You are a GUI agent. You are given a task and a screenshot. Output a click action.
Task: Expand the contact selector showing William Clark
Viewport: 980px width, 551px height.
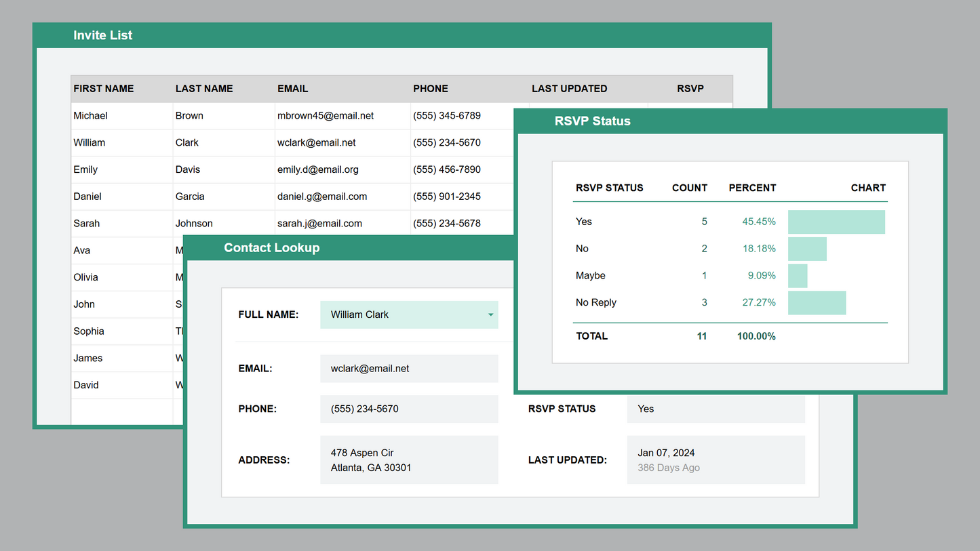(409, 314)
